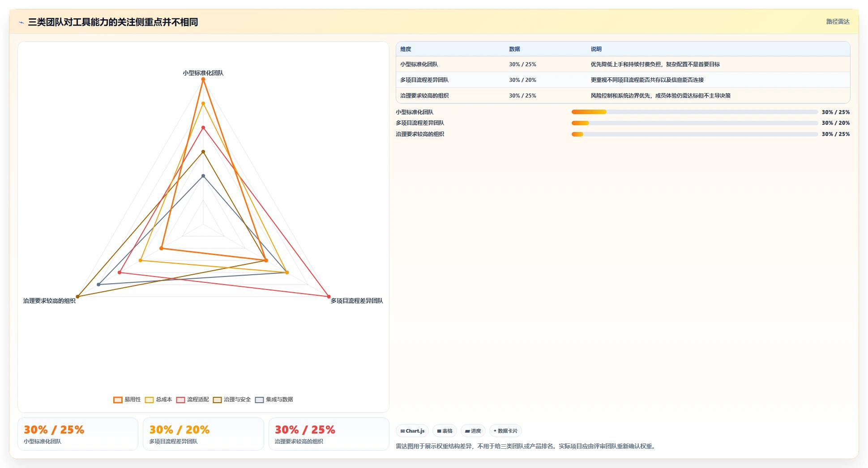This screenshot has width=868, height=468.
Task: Click the red point at the 多项目流程差异团队 vertex
Action: click(329, 297)
